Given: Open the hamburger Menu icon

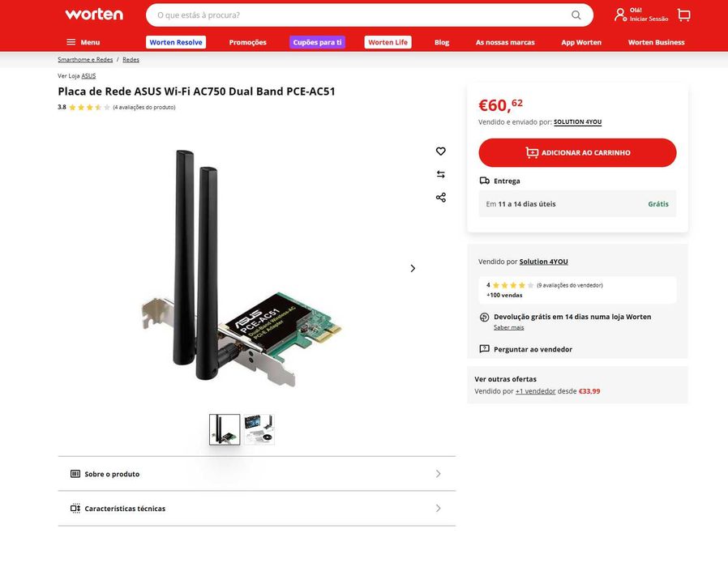Looking at the screenshot, I should [71, 42].
